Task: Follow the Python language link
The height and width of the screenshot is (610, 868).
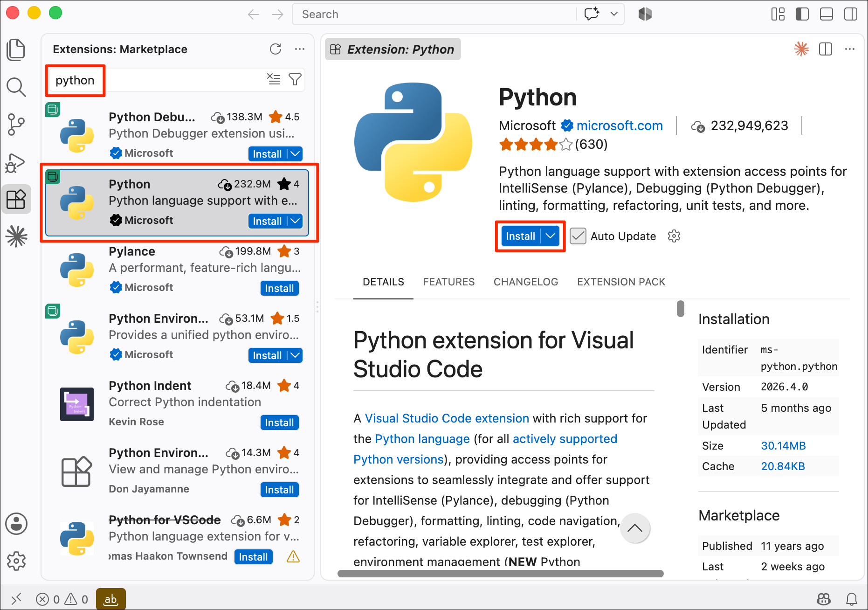Action: pos(422,439)
